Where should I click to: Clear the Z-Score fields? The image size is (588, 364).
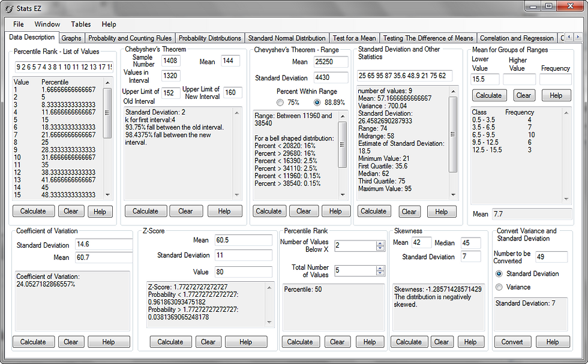coord(208,342)
